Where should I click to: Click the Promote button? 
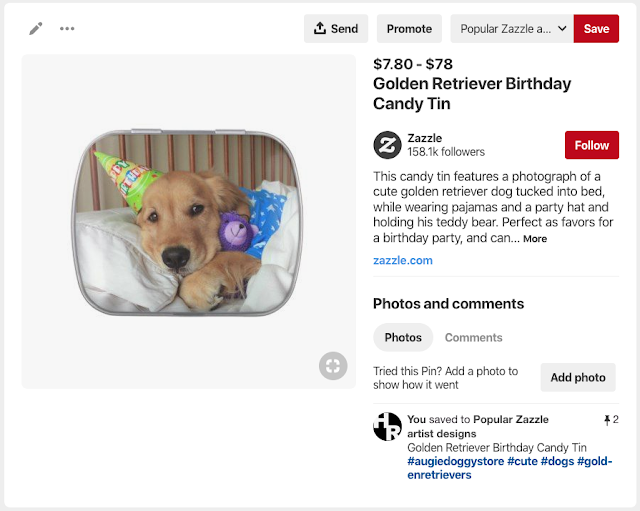tap(409, 29)
